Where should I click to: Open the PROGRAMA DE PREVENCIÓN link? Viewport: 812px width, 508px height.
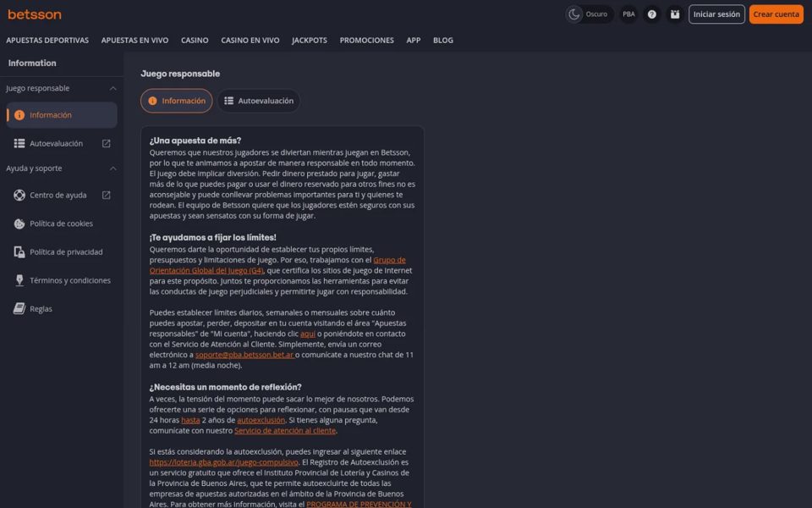[x=359, y=505]
